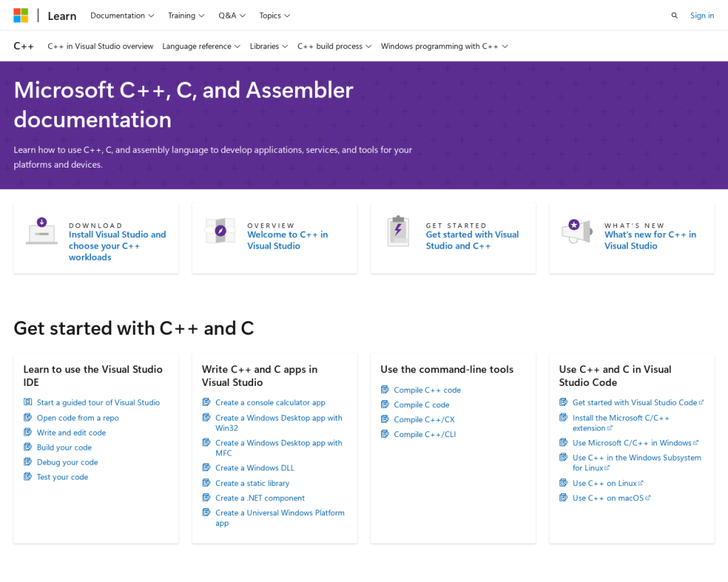The height and width of the screenshot is (582, 728).
Task: Open Create a console calculator app link
Action: (270, 402)
